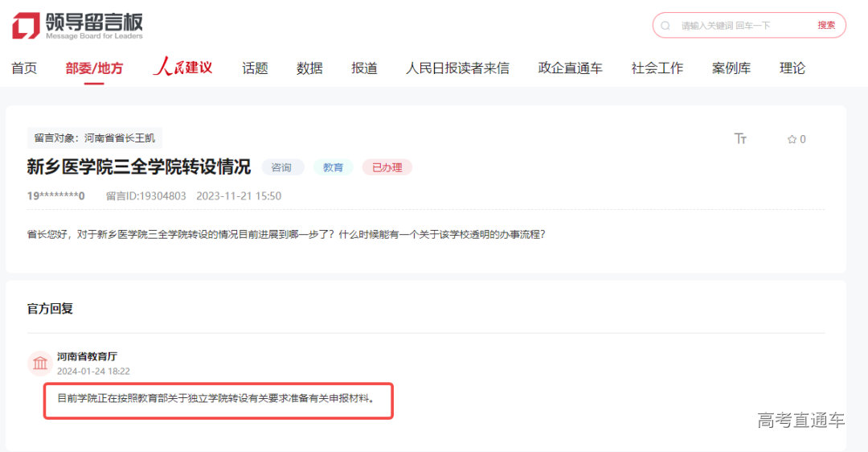Click the 已办理 status tag
The width and height of the screenshot is (868, 452).
387,167
